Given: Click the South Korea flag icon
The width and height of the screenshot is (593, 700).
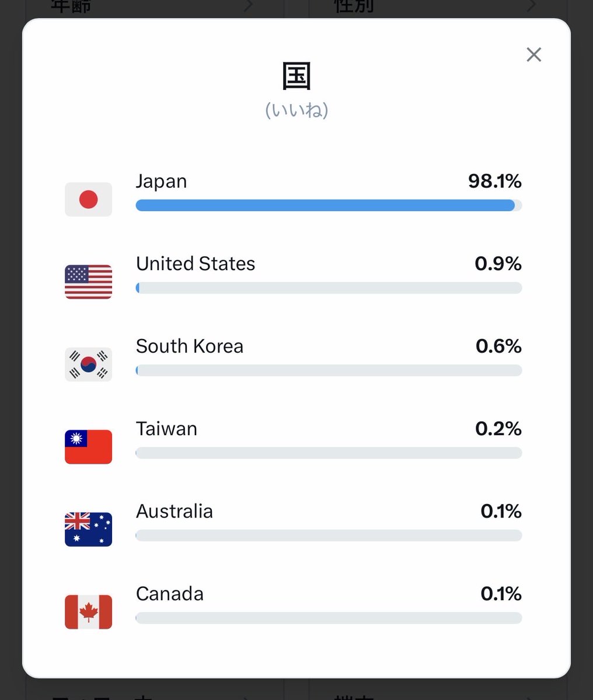Looking at the screenshot, I should (88, 365).
